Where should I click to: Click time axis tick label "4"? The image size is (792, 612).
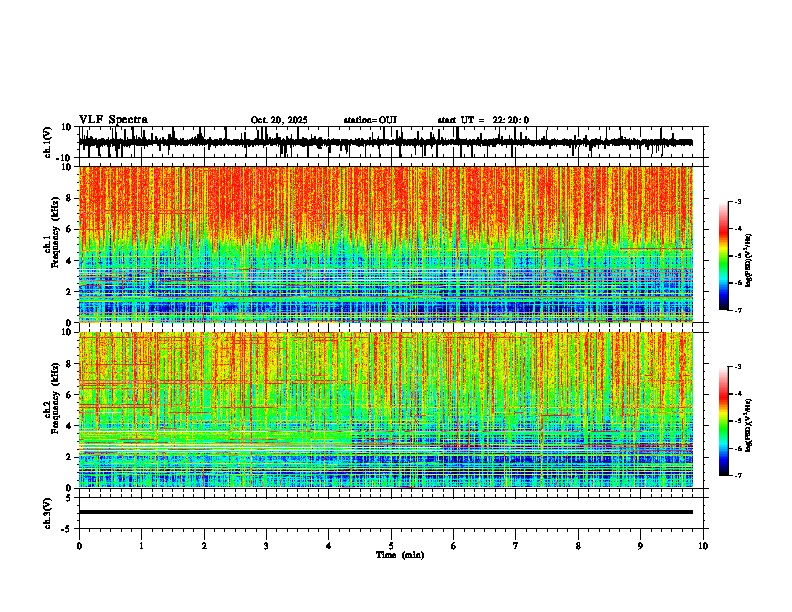tap(329, 546)
